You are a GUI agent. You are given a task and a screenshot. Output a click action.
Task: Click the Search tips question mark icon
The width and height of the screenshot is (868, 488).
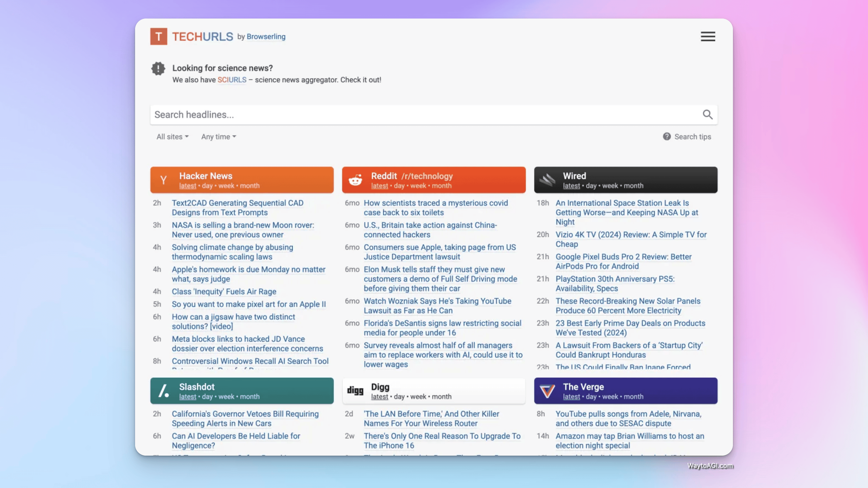tap(666, 136)
